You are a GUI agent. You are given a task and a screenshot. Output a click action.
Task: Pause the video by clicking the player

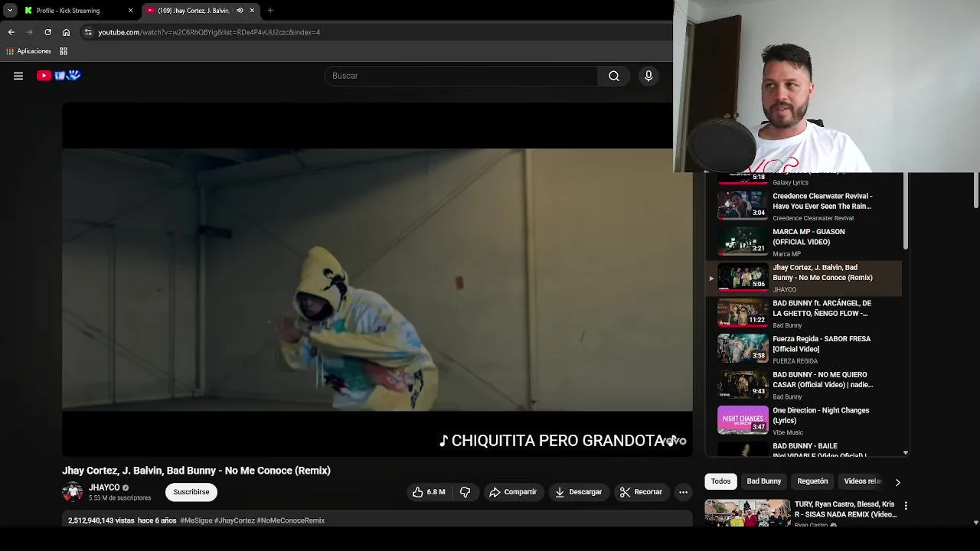click(377, 279)
